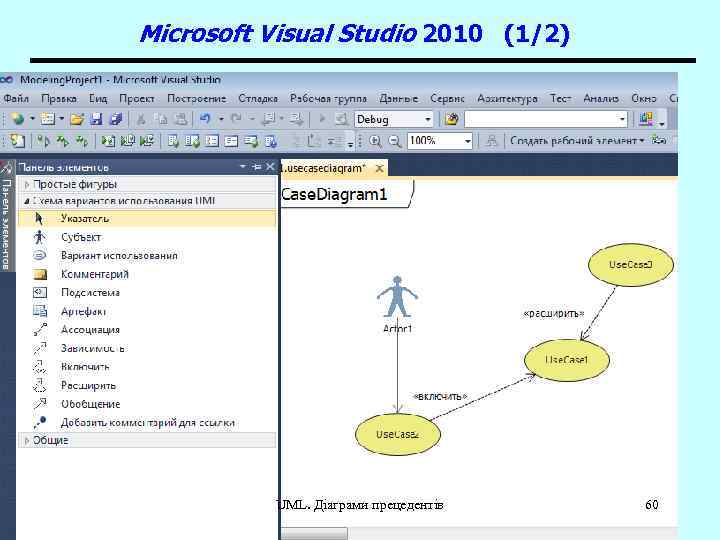
Task: Open the Отладка menu
Action: click(258, 99)
